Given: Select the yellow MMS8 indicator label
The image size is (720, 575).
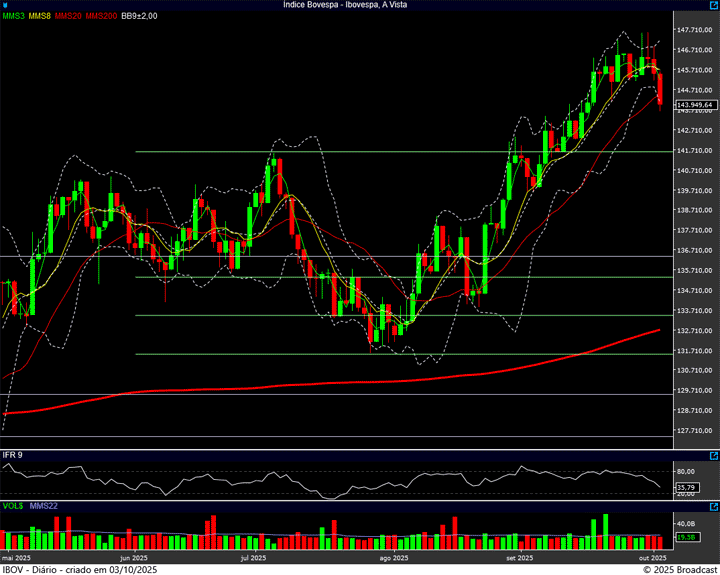Looking at the screenshot, I should [x=40, y=16].
